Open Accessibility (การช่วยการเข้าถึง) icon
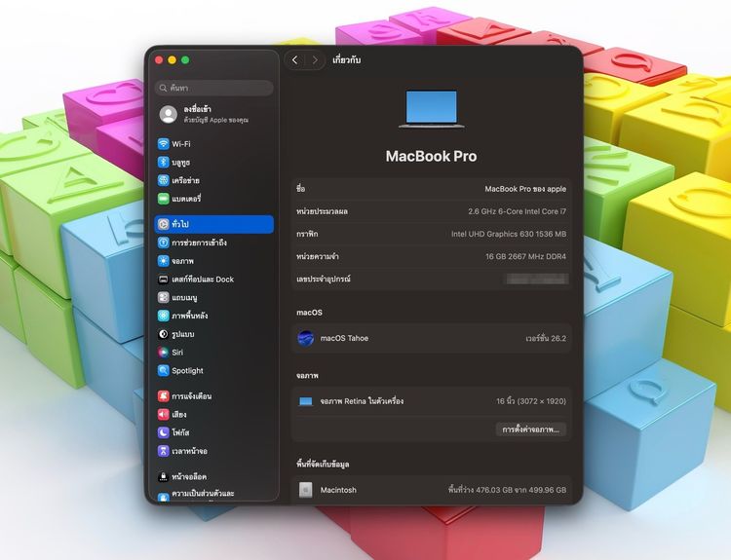The width and height of the screenshot is (731, 560). [x=164, y=243]
